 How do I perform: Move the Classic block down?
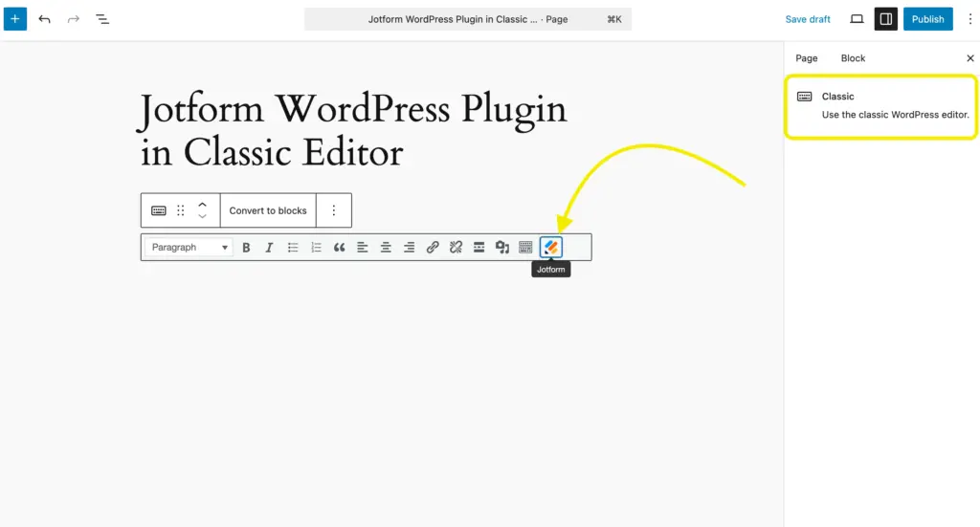(x=203, y=216)
